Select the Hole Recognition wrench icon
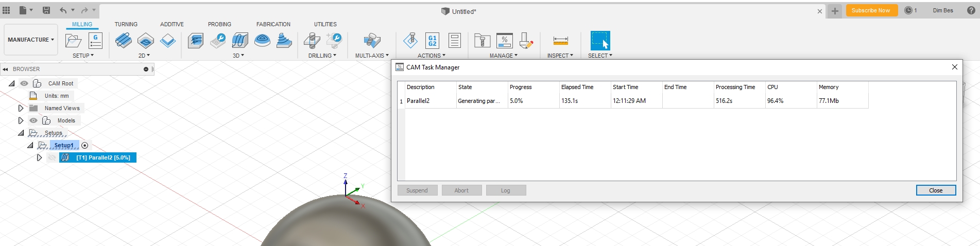The height and width of the screenshot is (246, 980). pyautogui.click(x=334, y=40)
